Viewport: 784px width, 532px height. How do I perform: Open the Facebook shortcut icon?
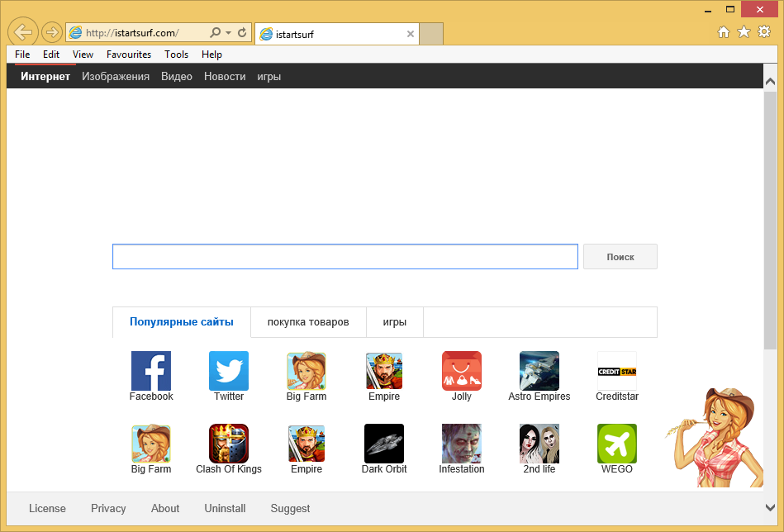[x=151, y=371]
